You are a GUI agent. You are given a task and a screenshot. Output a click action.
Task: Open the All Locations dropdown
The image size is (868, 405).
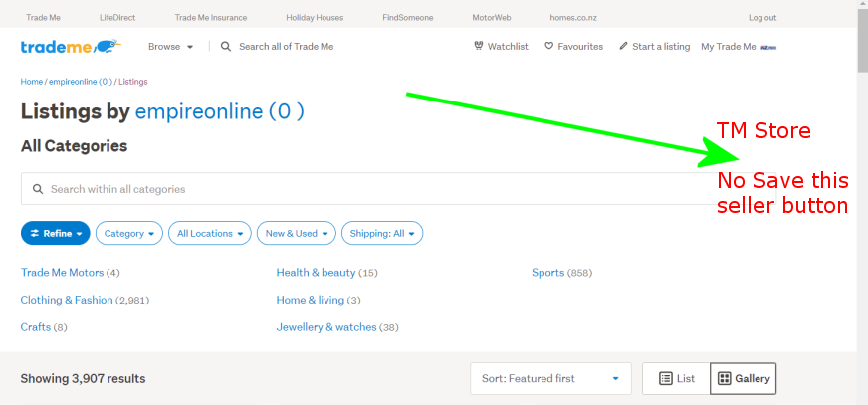point(209,233)
